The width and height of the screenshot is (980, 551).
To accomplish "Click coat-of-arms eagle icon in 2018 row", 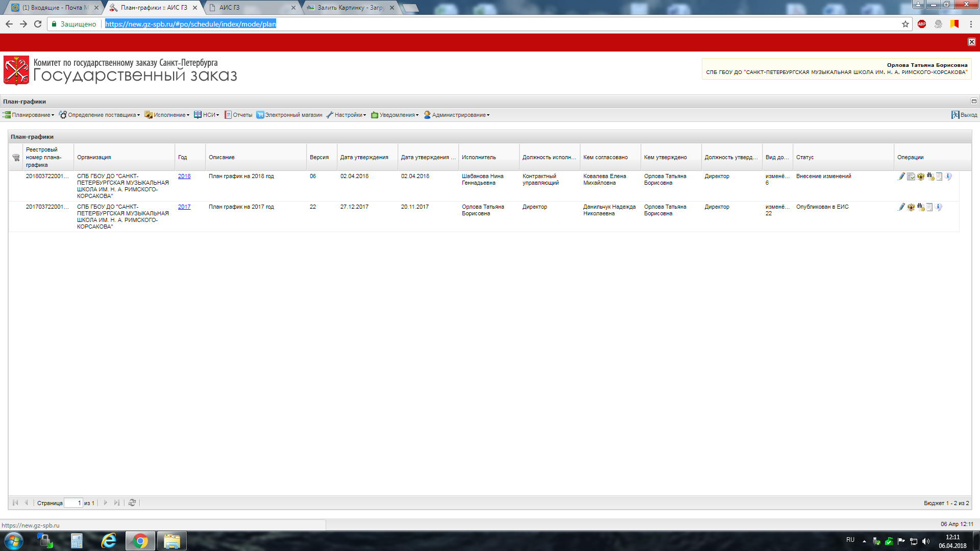I will click(x=921, y=177).
